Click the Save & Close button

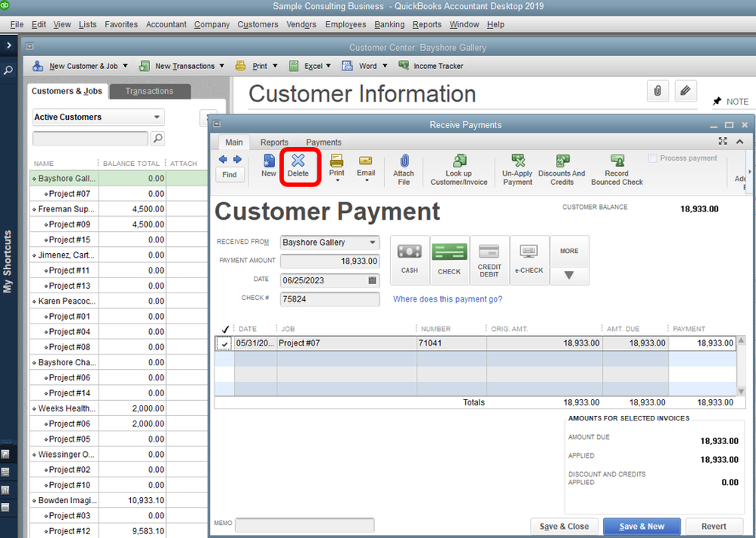click(564, 527)
